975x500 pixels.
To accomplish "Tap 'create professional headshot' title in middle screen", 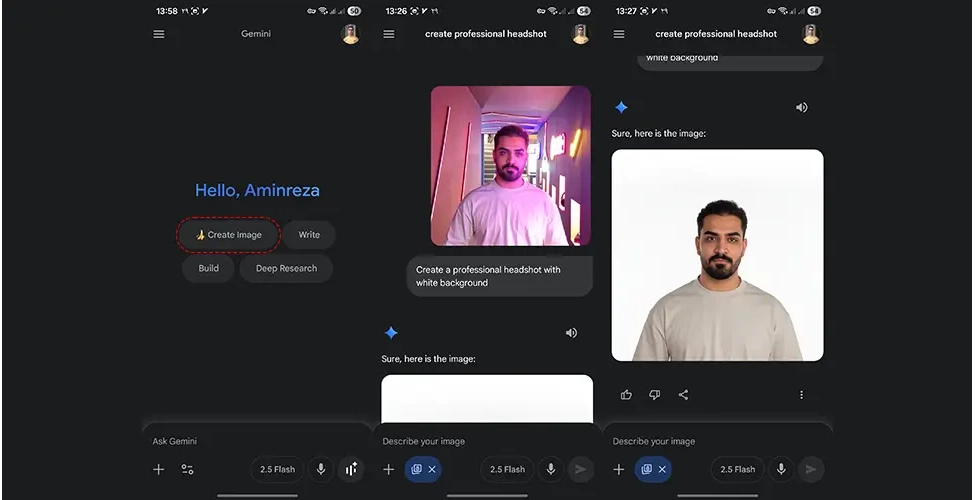I will pyautogui.click(x=486, y=34).
